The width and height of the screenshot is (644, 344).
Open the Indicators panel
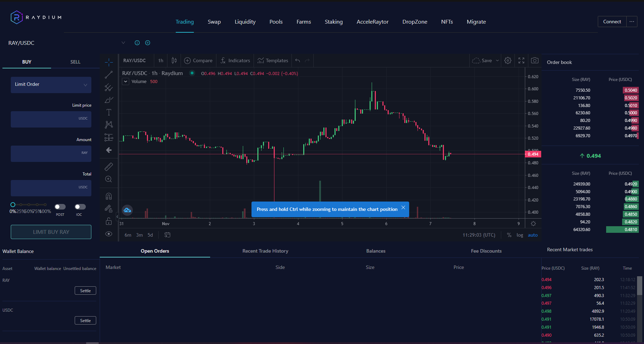click(235, 60)
